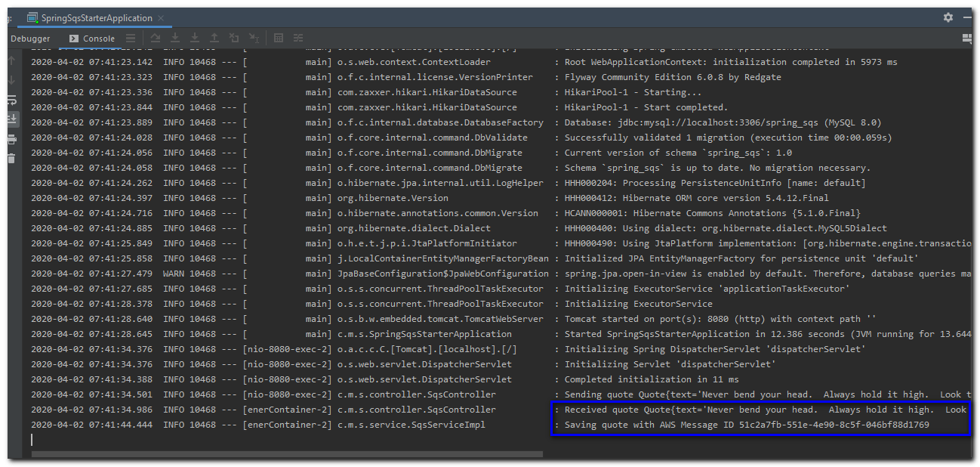Switch to the Debugger tab
The height and width of the screenshot is (467, 980).
point(30,37)
